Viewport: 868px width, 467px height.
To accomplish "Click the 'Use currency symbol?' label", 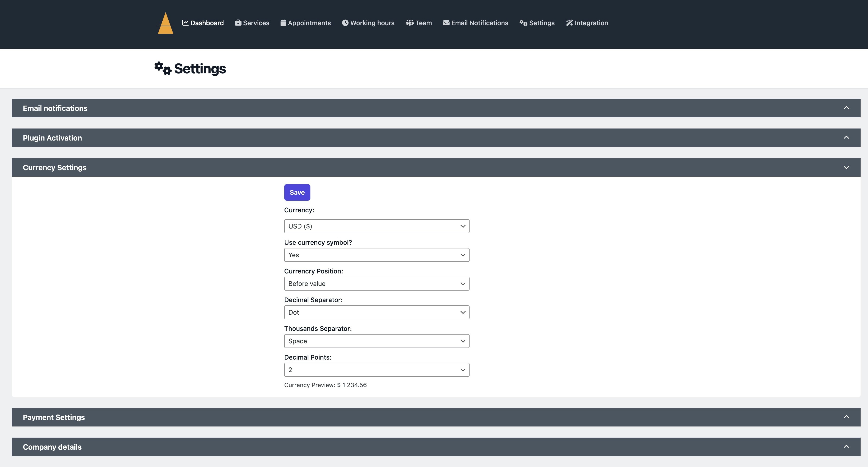I will (318, 242).
